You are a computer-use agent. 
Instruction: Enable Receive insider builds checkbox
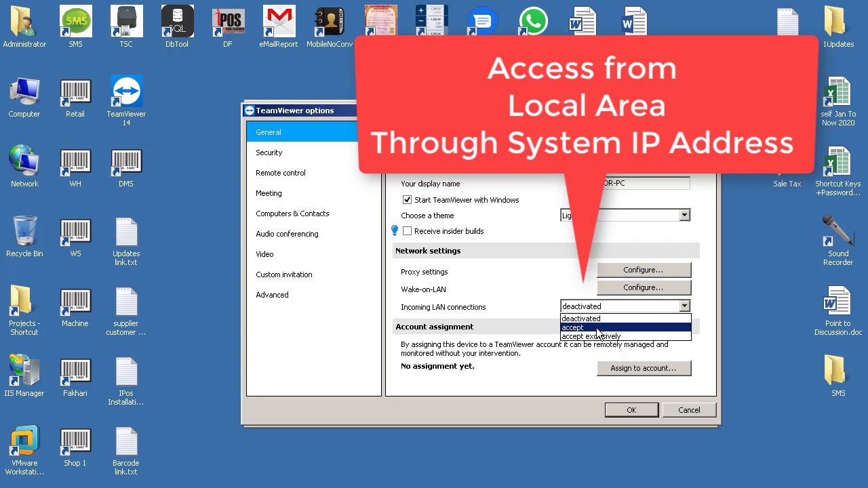coord(407,231)
